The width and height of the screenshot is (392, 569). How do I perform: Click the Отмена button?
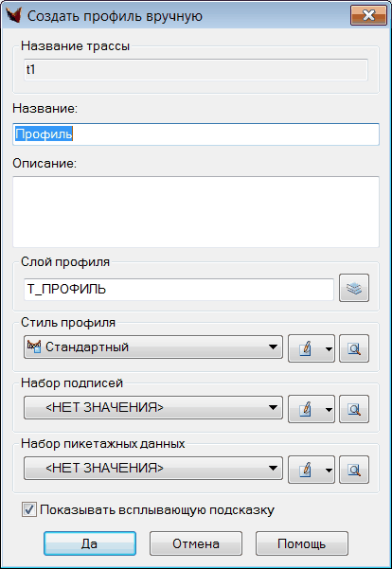(196, 543)
